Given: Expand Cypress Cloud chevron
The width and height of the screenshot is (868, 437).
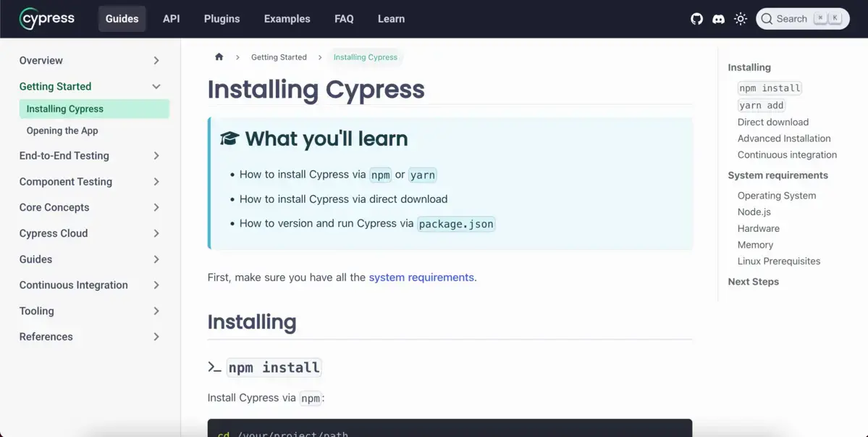Looking at the screenshot, I should tap(156, 233).
